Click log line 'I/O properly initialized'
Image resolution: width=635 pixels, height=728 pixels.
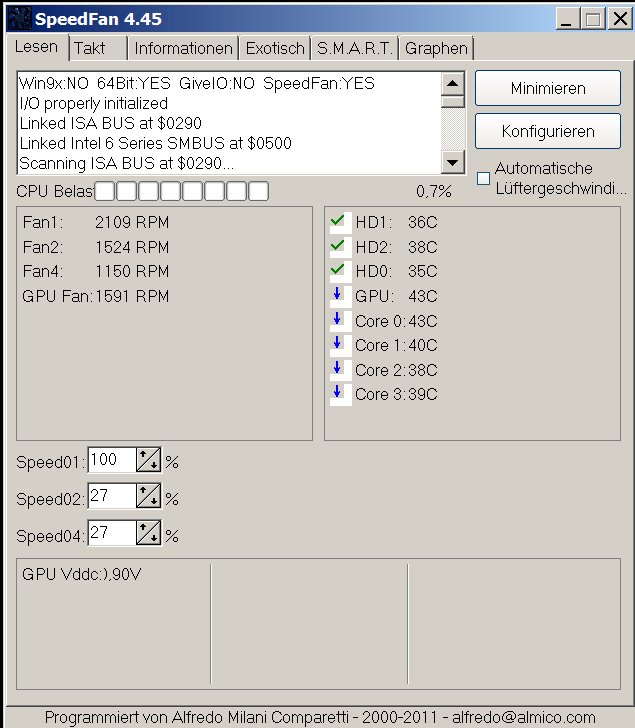click(93, 104)
